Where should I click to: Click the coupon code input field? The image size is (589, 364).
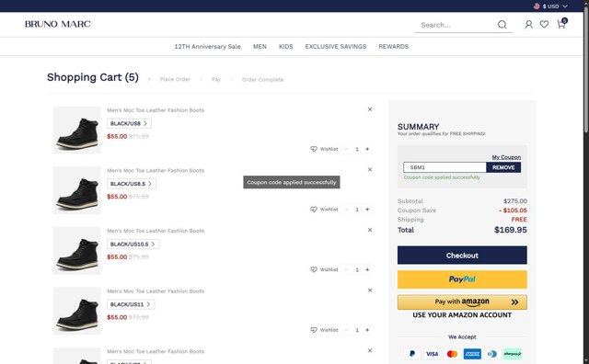point(445,167)
